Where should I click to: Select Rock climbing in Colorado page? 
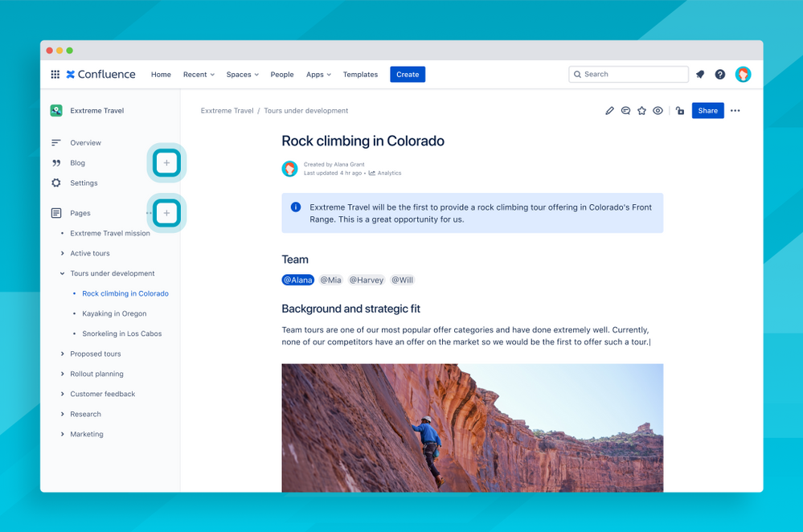125,293
